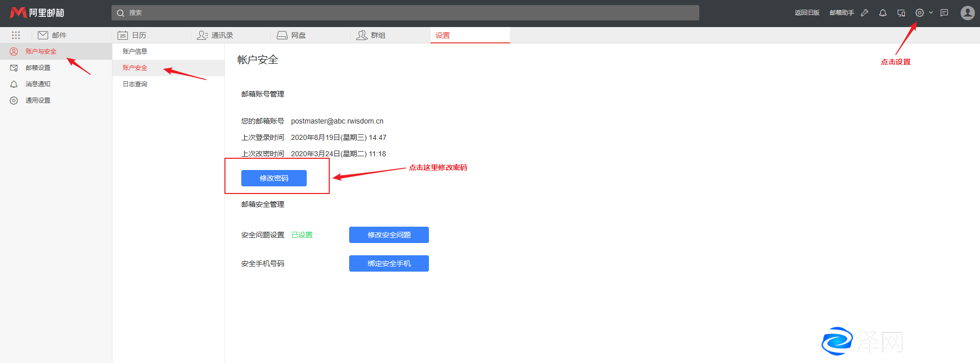Open the app grid launcher icon
This screenshot has height=363, width=980.
(16, 35)
